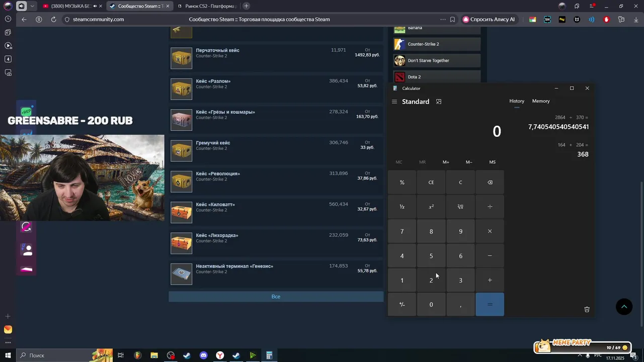The height and width of the screenshot is (362, 644).
Task: Click the M+ memory add button
Action: click(x=446, y=162)
